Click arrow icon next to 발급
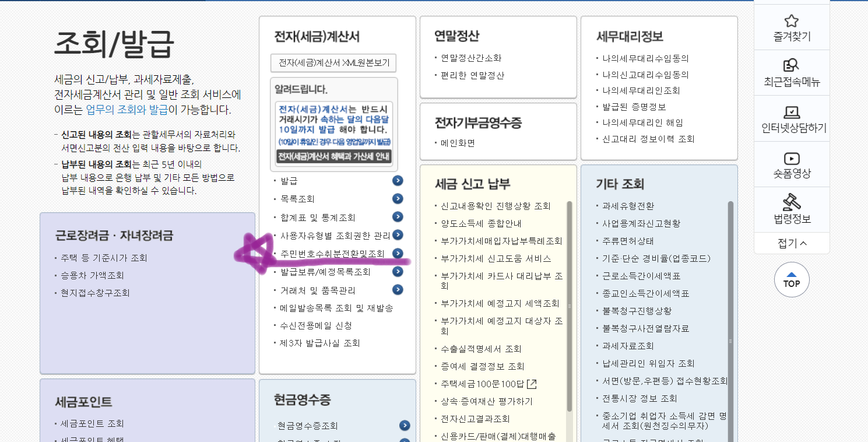This screenshot has height=442, width=868. click(x=398, y=181)
